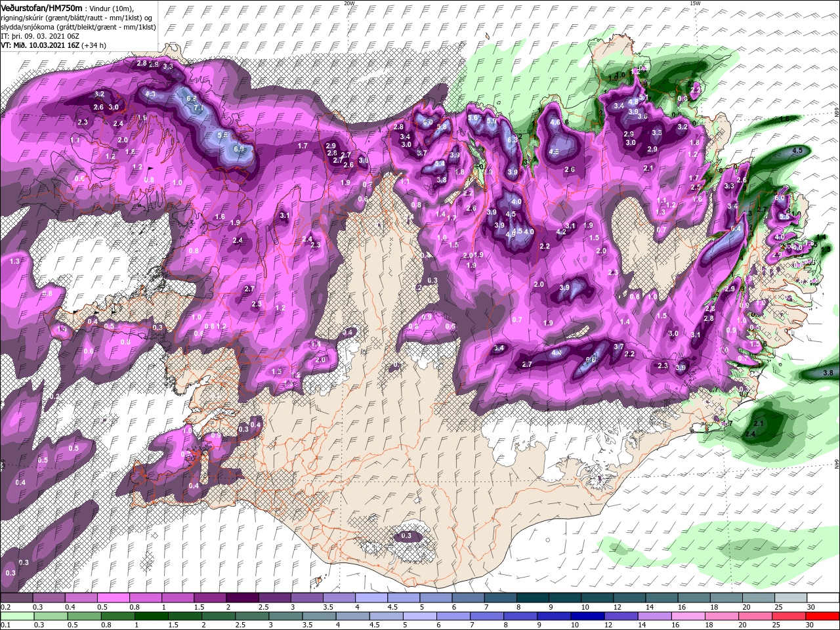Image resolution: width=840 pixels, height=630 pixels.
Task: Click the '(+34 h)' forecast offset text
Action: tap(94, 45)
